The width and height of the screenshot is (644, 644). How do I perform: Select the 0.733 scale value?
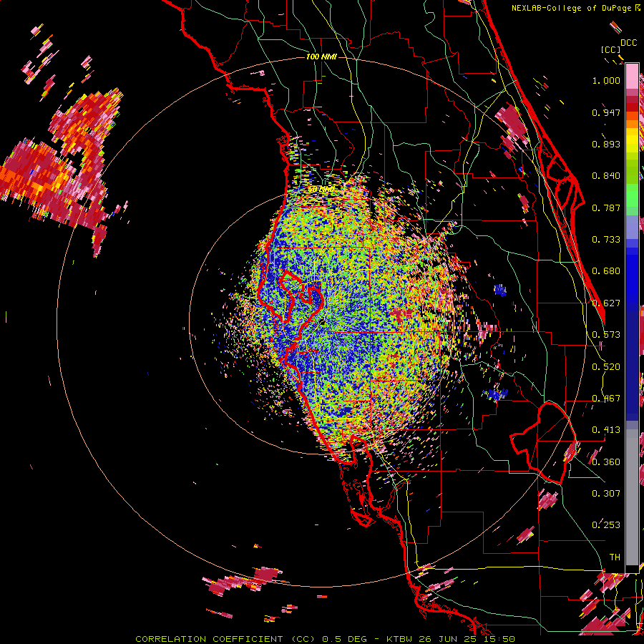click(x=606, y=240)
